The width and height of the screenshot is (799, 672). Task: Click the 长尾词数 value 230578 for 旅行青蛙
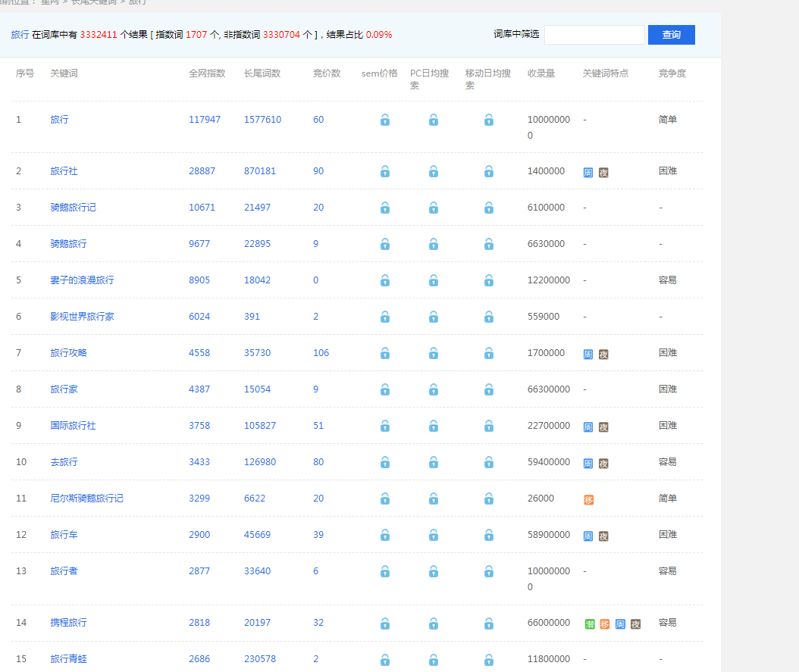coord(260,659)
